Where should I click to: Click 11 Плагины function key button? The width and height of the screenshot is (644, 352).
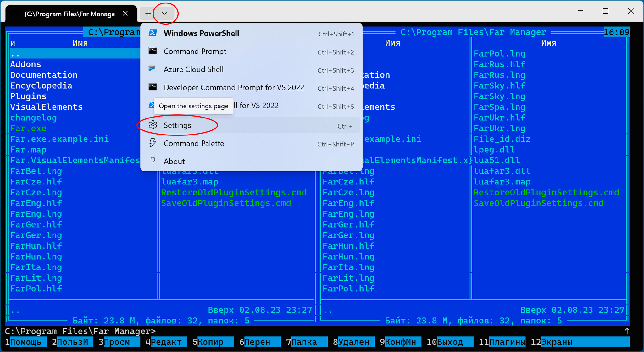pyautogui.click(x=502, y=342)
